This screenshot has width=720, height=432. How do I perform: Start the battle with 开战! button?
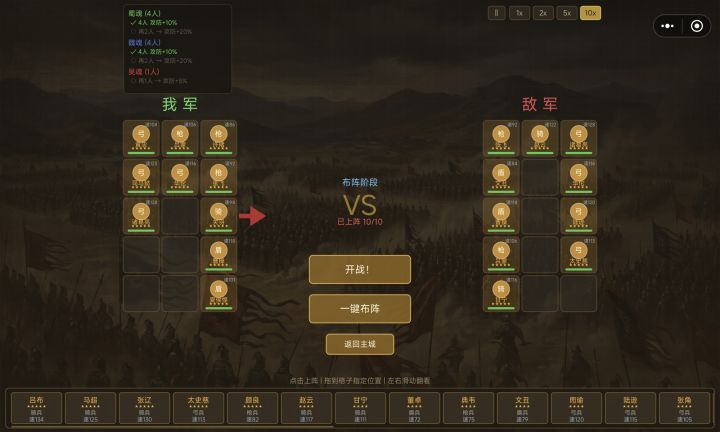(360, 269)
